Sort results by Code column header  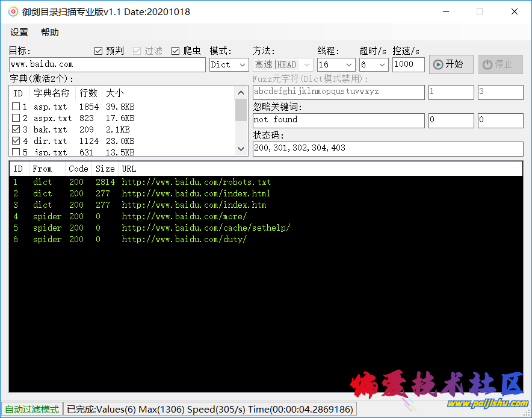pos(78,169)
